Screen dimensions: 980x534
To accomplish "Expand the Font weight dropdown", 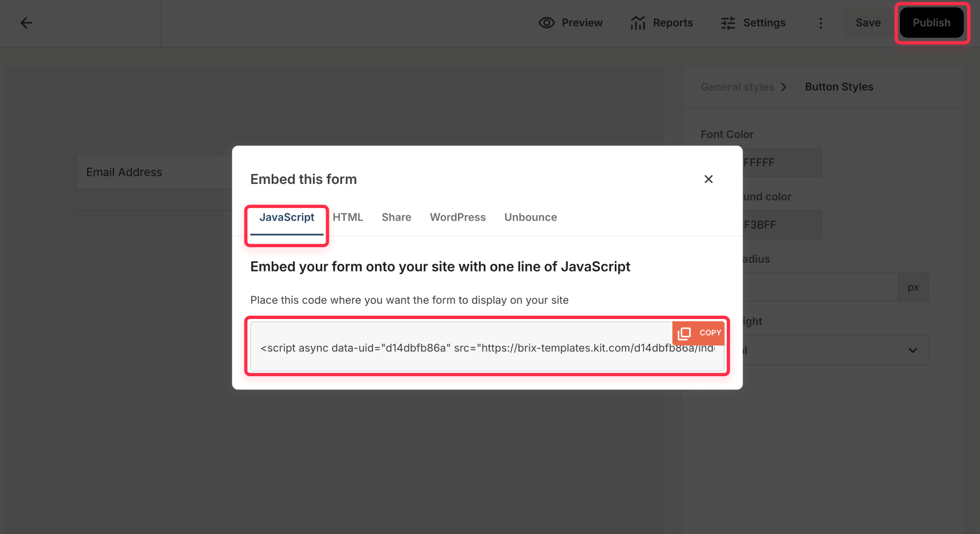I will 836,350.
